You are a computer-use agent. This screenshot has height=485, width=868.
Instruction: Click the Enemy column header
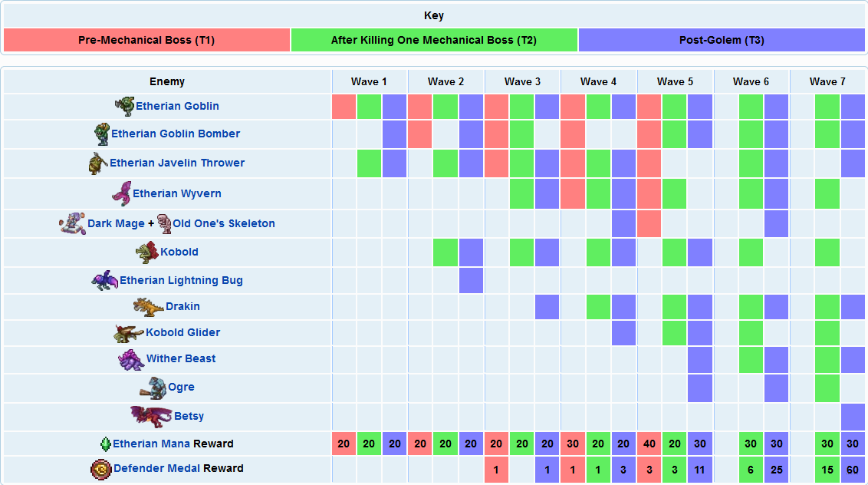click(167, 81)
